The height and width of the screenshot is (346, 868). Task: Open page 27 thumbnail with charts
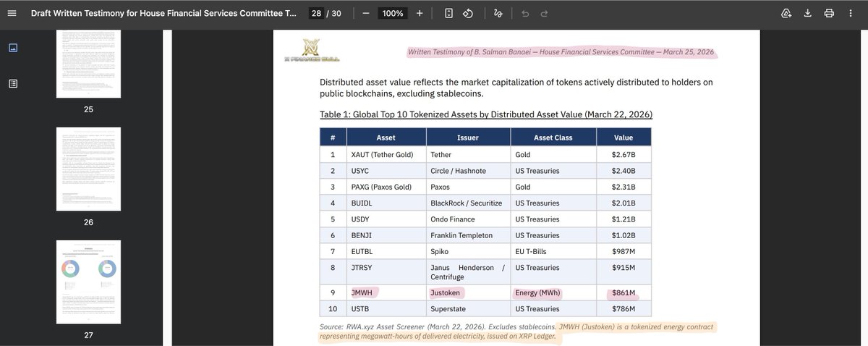coord(88,282)
